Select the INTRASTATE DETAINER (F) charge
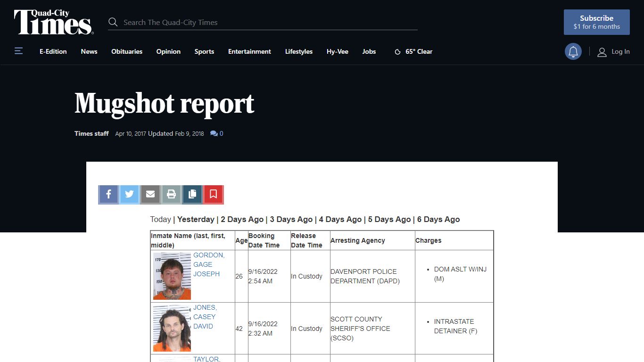 [x=456, y=326]
